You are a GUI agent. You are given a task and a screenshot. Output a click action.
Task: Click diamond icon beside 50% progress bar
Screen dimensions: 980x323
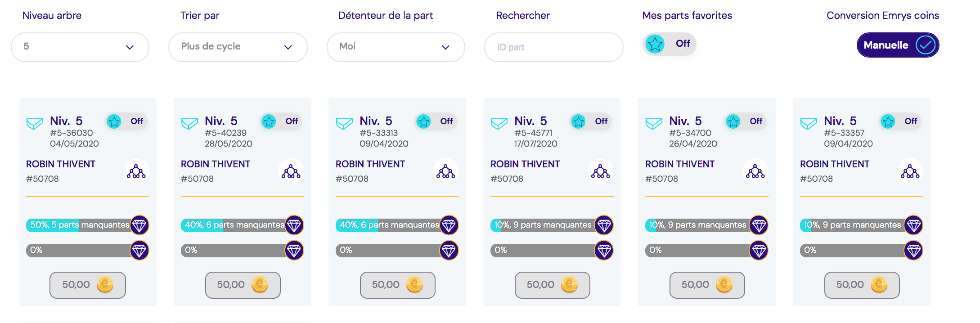[x=139, y=225]
